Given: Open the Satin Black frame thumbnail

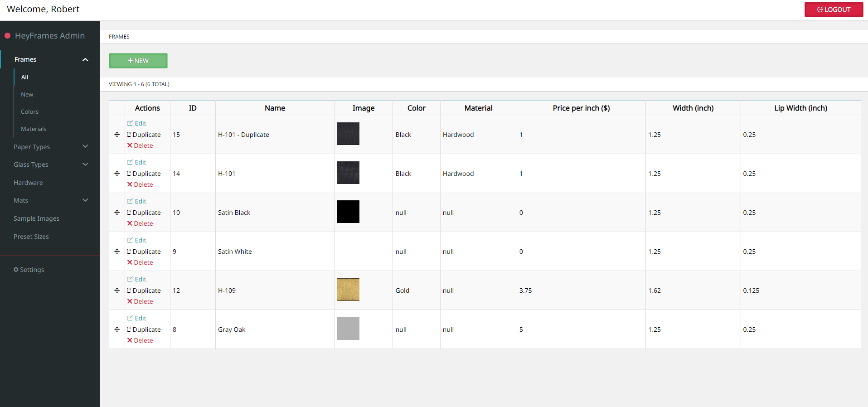Looking at the screenshot, I should (348, 212).
